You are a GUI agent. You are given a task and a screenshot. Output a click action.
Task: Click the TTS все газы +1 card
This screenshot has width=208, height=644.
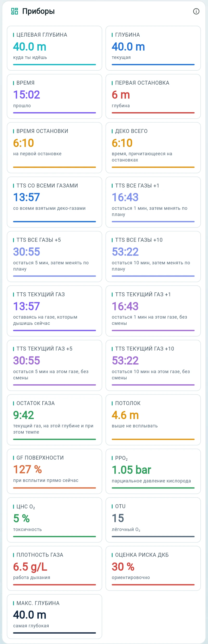(x=153, y=202)
